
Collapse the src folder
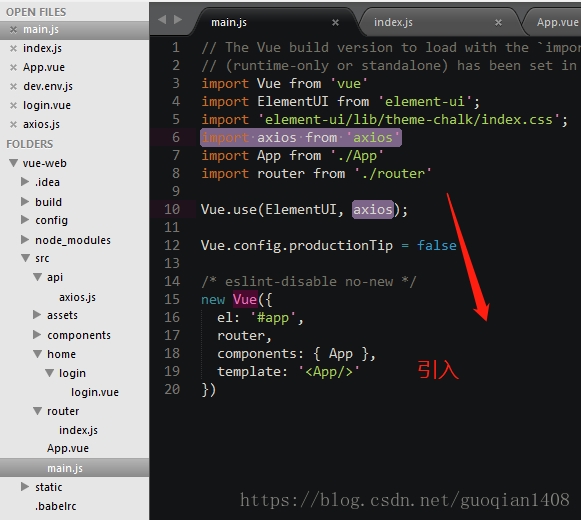(x=26, y=258)
